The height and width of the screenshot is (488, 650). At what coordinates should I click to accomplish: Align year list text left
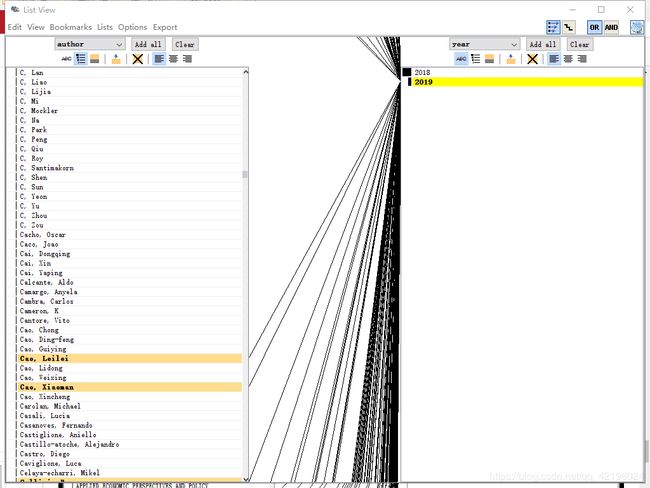554,59
